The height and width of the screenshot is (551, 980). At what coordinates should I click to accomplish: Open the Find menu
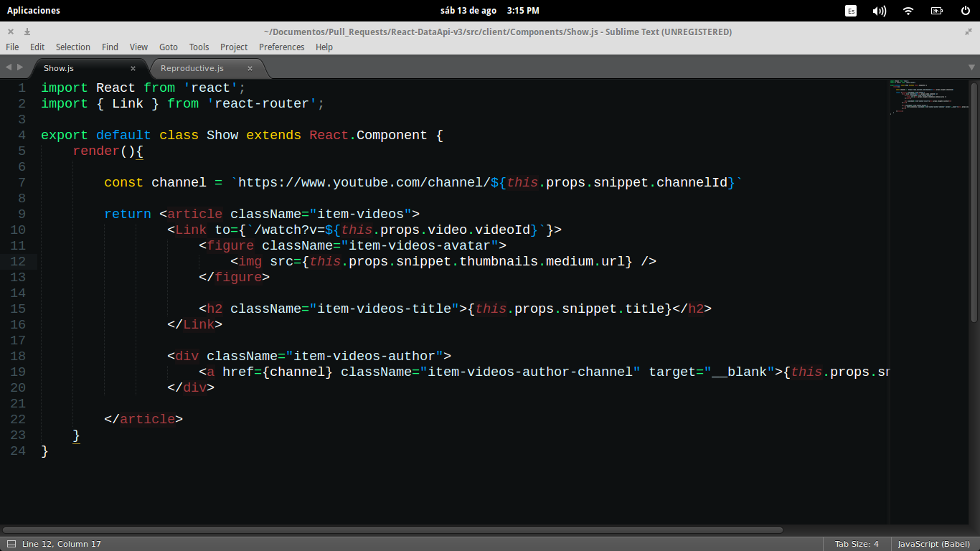point(110,47)
